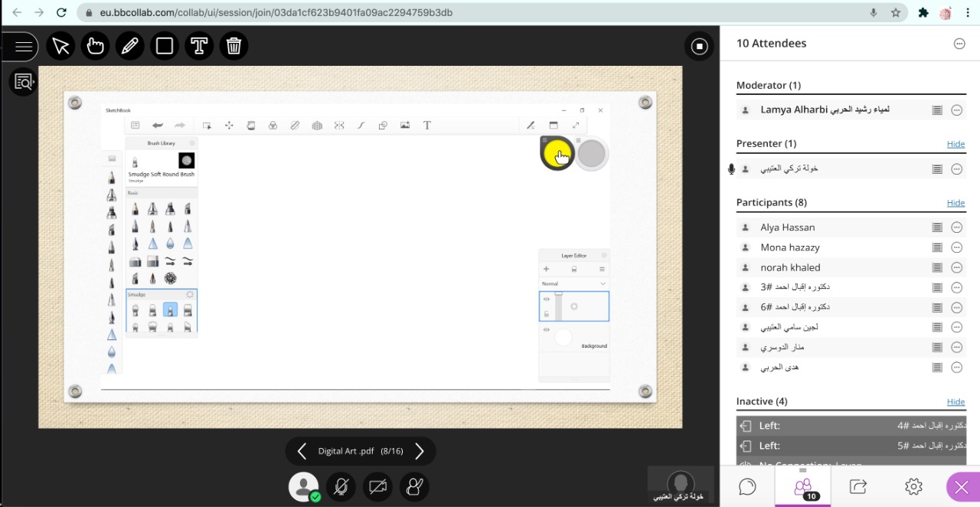
Task: Choose the pencil drawing tool
Action: pyautogui.click(x=130, y=47)
